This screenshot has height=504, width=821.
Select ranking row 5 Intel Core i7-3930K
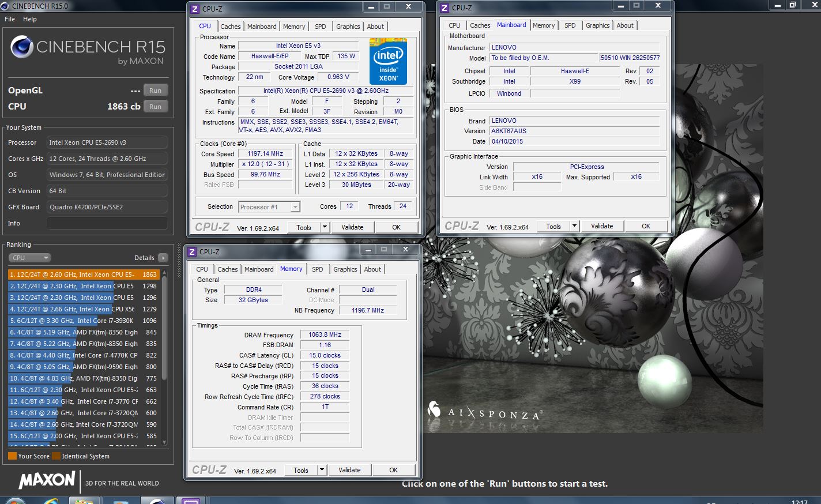tap(84, 321)
